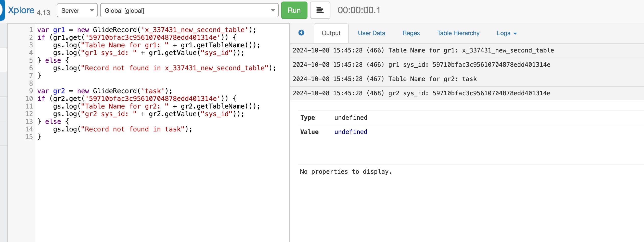The image size is (644, 242).
Task: Click the green Run button
Action: pyautogui.click(x=294, y=10)
